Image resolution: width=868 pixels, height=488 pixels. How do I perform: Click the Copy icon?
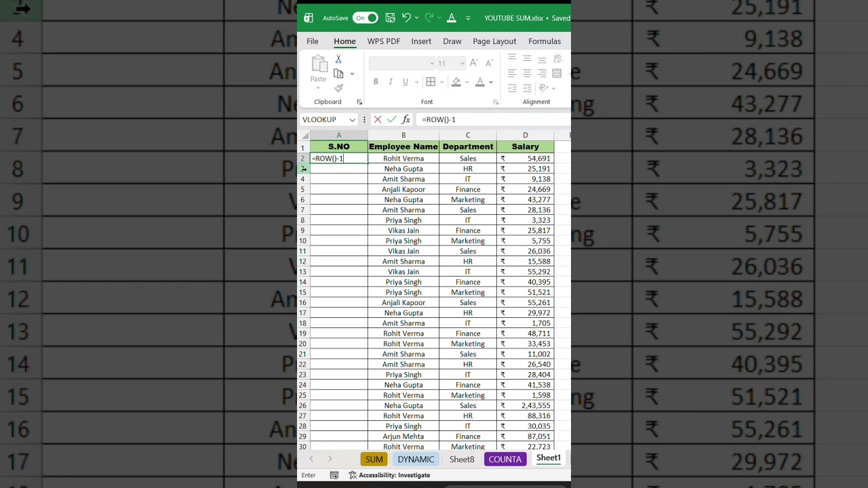(x=338, y=74)
